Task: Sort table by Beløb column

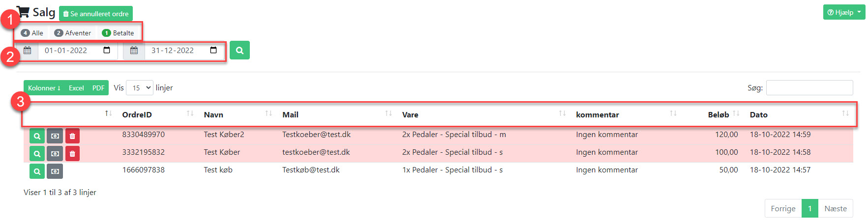Action: (x=718, y=114)
